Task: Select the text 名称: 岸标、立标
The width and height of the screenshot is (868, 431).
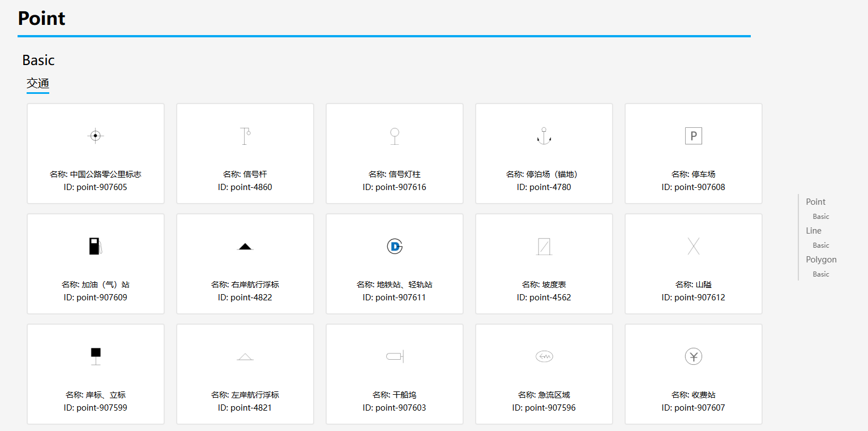Action: (x=96, y=395)
